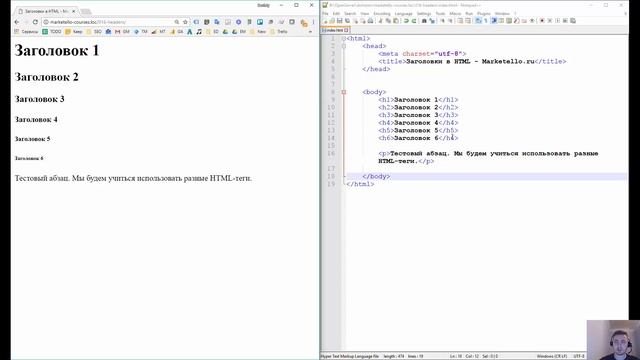
Task: Click the Replace icon in Notepad++ toolbar
Action: [x=432, y=20]
